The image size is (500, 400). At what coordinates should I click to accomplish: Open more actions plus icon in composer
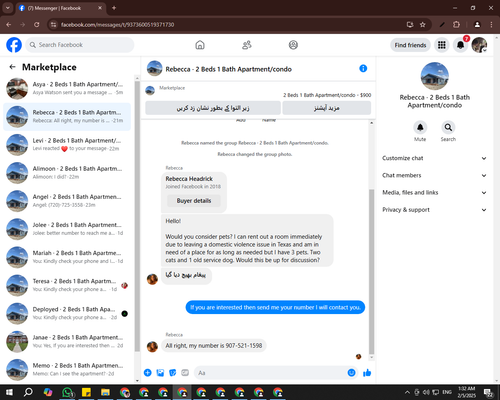click(x=148, y=373)
